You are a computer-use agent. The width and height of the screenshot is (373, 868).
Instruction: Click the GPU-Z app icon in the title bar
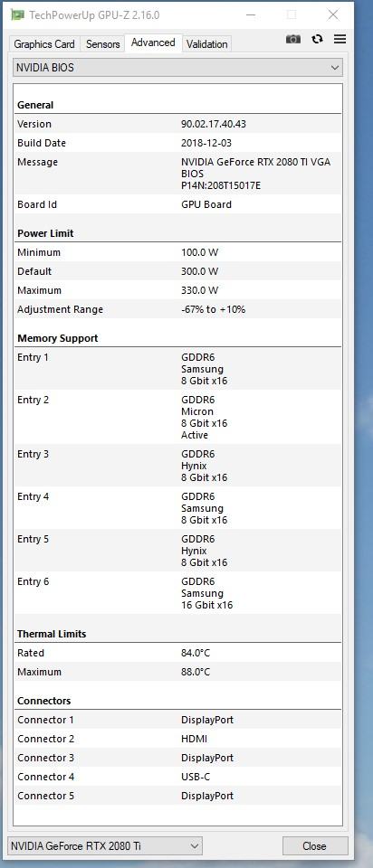[18, 15]
